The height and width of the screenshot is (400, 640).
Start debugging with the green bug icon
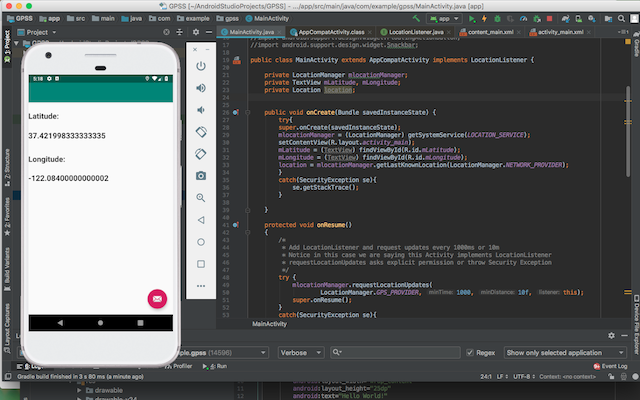click(497, 18)
